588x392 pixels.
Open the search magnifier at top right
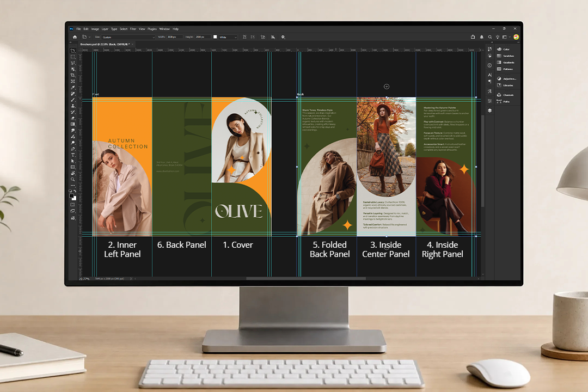pos(490,37)
